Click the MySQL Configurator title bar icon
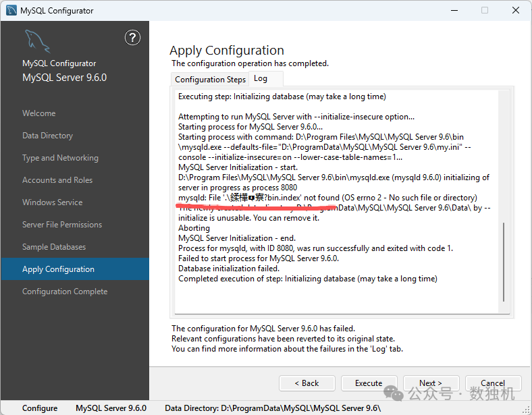The image size is (532, 415). pyautogui.click(x=11, y=11)
